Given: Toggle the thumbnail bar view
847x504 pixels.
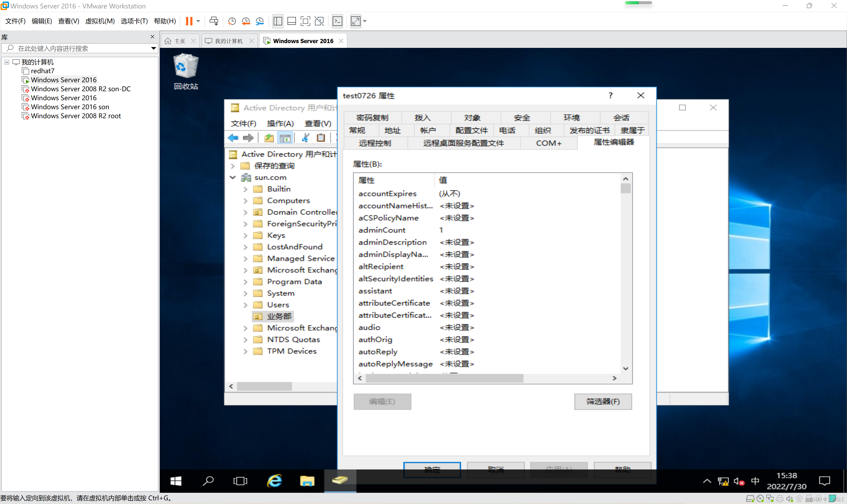Looking at the screenshot, I should (x=291, y=21).
